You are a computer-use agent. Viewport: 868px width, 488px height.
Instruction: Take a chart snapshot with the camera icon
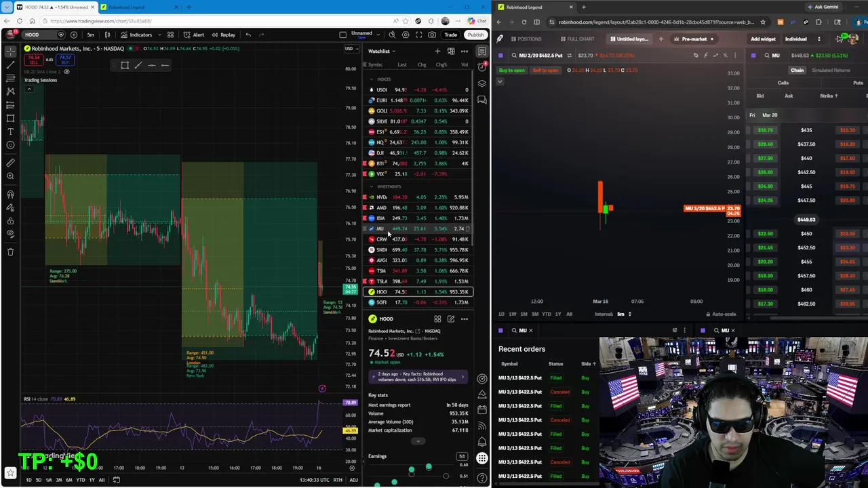click(432, 35)
